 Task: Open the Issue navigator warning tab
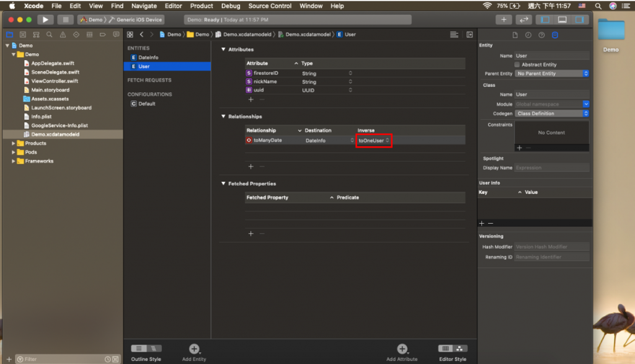63,35
